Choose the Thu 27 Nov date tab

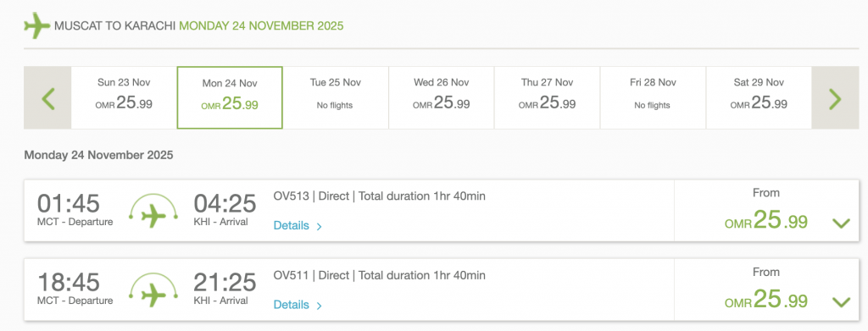(547, 98)
